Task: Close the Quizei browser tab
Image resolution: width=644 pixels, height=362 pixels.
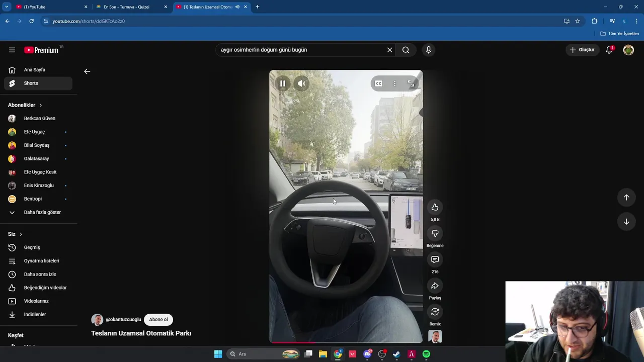Action: pyautogui.click(x=166, y=7)
